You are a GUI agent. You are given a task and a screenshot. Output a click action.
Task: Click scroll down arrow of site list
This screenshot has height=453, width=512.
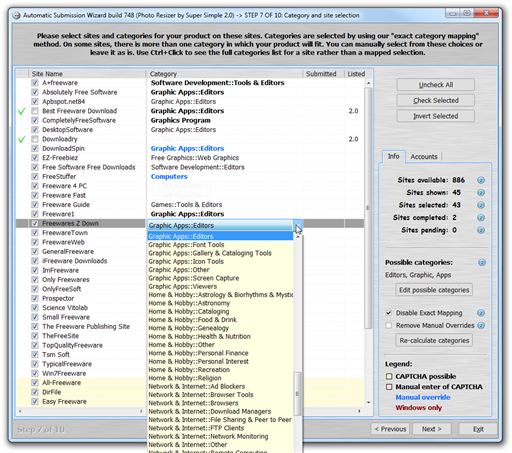368,402
